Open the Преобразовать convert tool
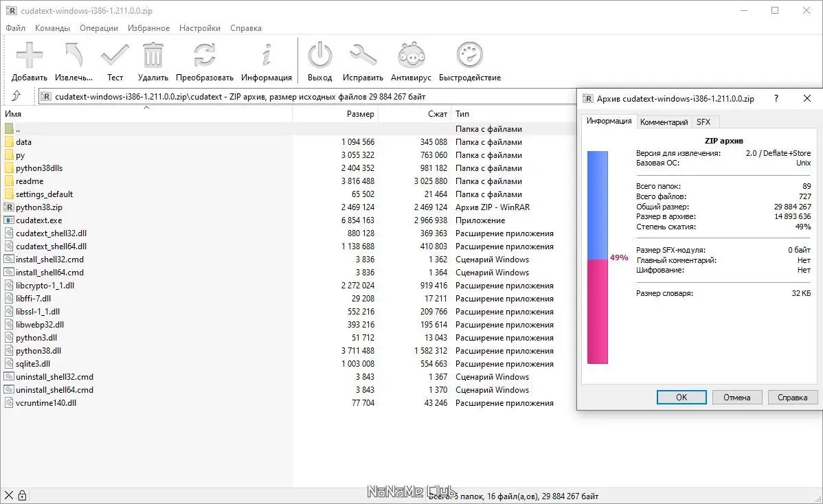 click(x=204, y=55)
